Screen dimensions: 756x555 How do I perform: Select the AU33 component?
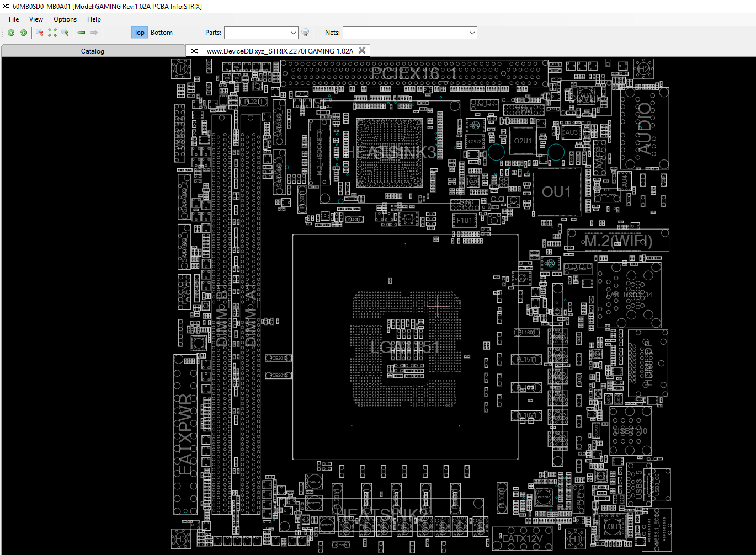pyautogui.click(x=571, y=132)
